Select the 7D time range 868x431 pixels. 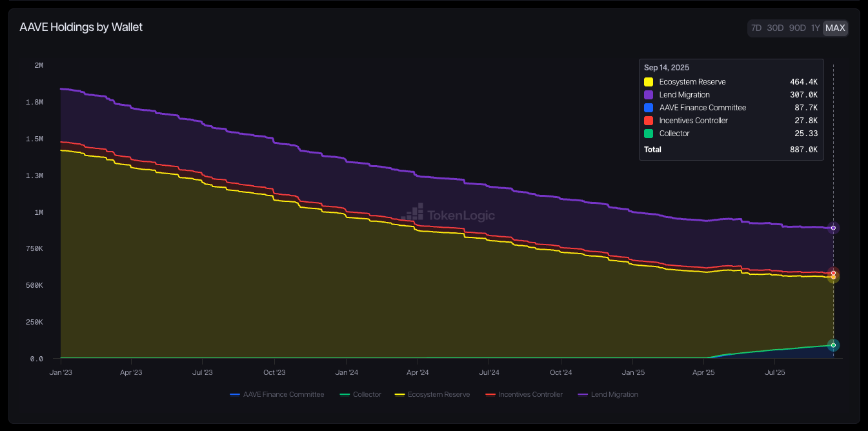tap(756, 28)
